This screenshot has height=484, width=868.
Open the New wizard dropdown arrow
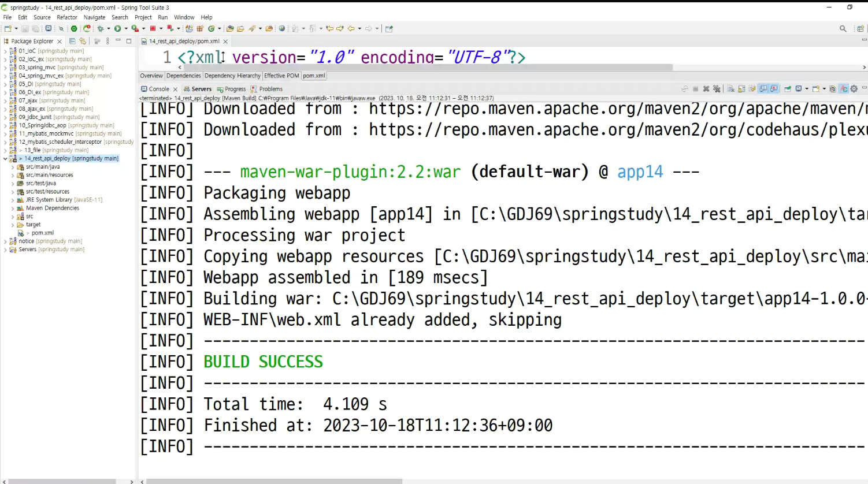tap(16, 28)
